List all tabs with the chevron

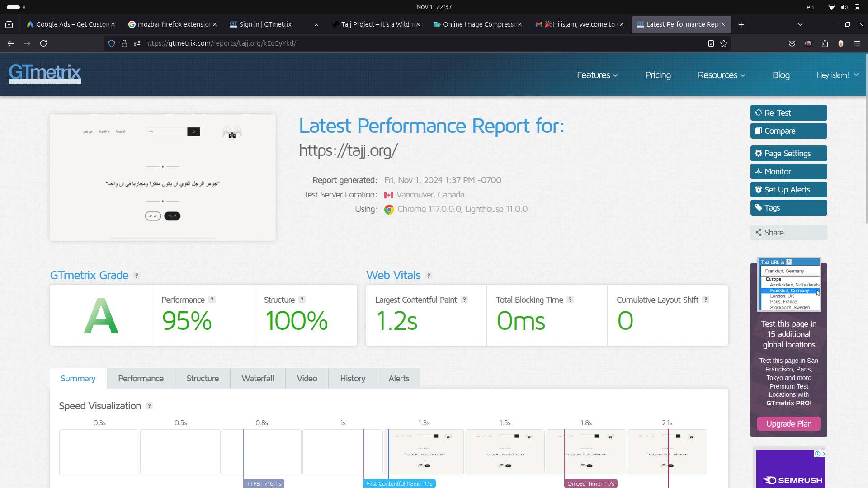pyautogui.click(x=800, y=24)
